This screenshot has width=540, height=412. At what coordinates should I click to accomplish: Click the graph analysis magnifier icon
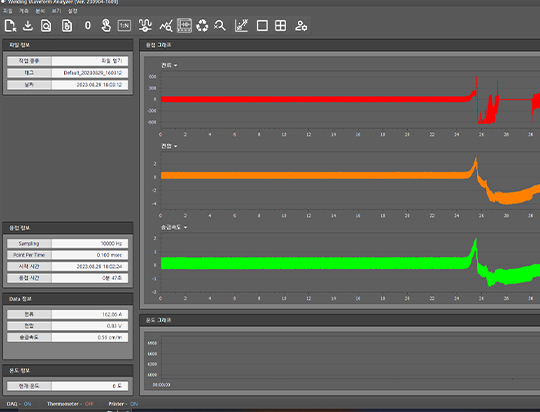pyautogui.click(x=166, y=26)
